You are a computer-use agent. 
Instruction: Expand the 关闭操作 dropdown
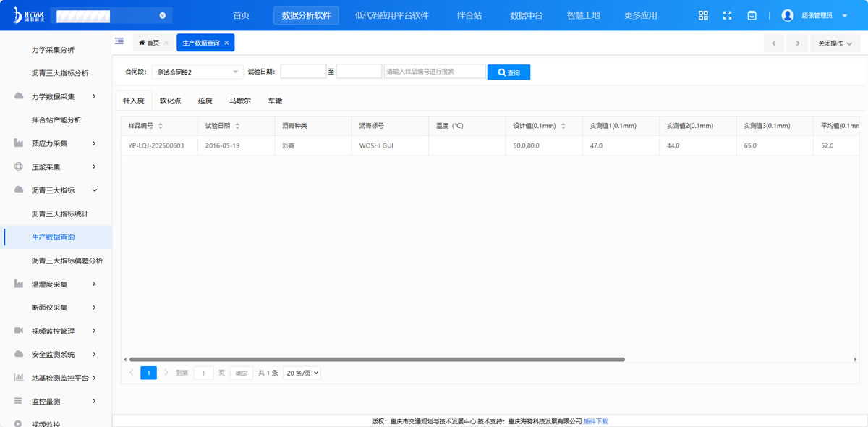tap(835, 43)
